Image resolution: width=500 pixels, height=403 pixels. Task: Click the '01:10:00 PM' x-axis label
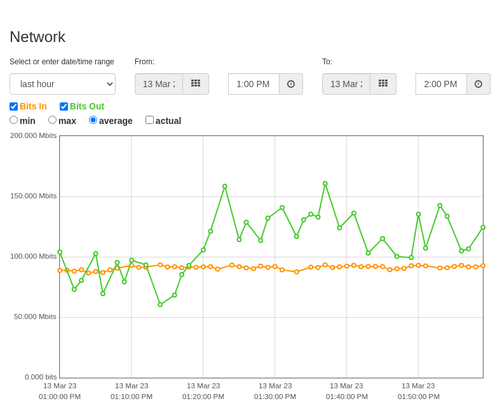[131, 397]
